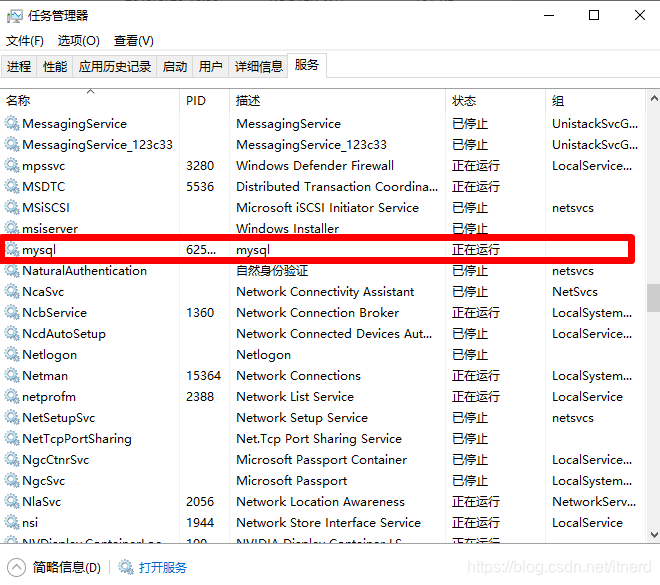Click the 简略信息(D) label
The height and width of the screenshot is (585, 660).
(x=67, y=567)
